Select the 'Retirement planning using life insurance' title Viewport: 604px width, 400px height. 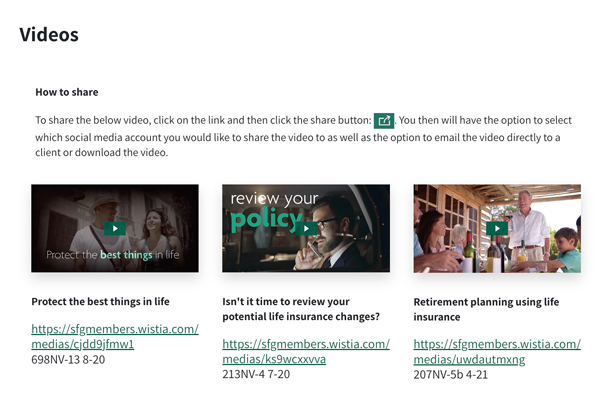[486, 309]
